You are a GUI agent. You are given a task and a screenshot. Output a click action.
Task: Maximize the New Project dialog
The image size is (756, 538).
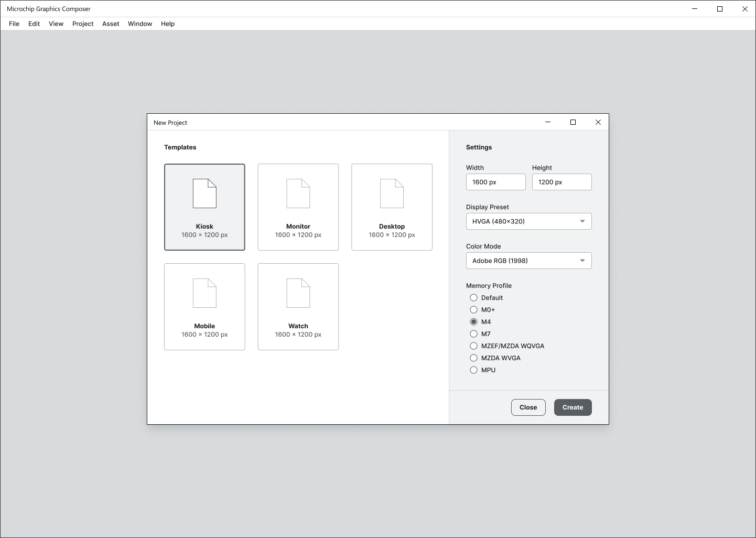tap(573, 122)
